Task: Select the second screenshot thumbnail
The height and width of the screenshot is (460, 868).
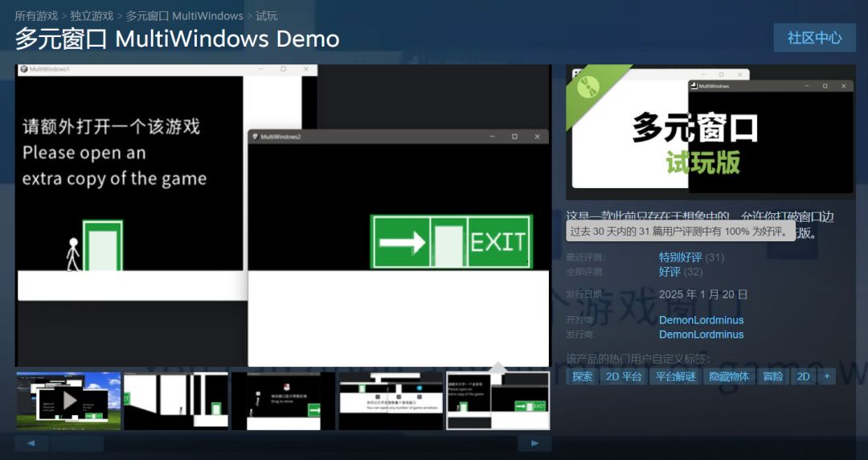Action: [176, 400]
